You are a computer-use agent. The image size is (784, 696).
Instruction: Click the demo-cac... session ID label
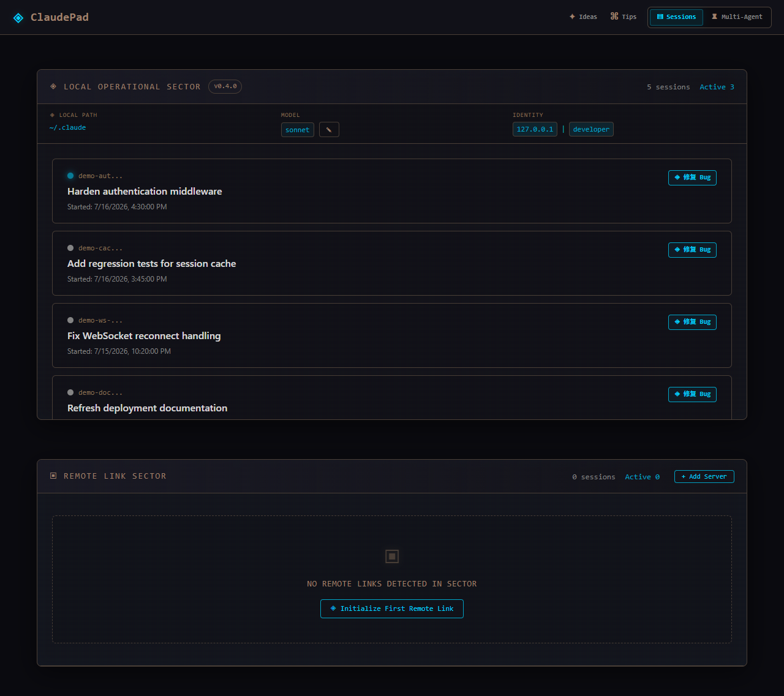click(100, 249)
